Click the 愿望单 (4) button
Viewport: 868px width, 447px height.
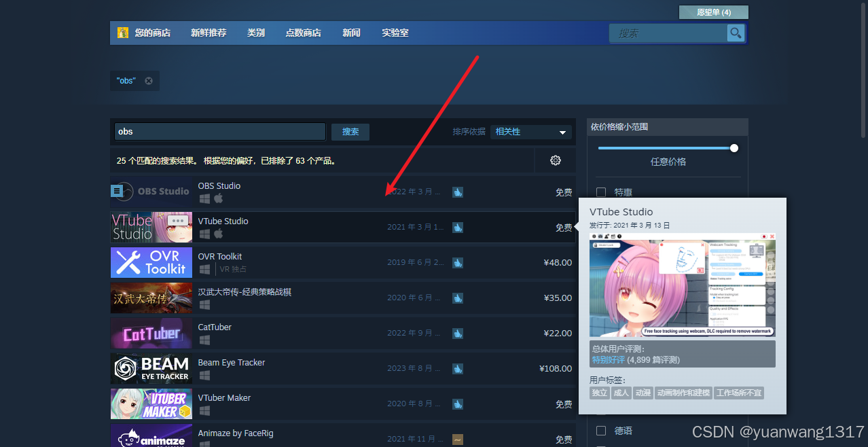[x=714, y=12]
